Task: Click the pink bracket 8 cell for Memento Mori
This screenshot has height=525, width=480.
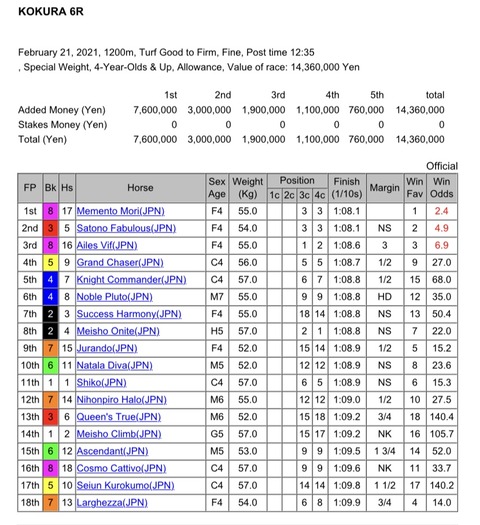Action: pyautogui.click(x=51, y=211)
